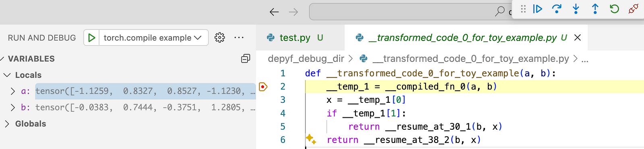Viewport: 644px width, 149px height.
Task: Click line number 6 in the gutter
Action: coord(283,140)
